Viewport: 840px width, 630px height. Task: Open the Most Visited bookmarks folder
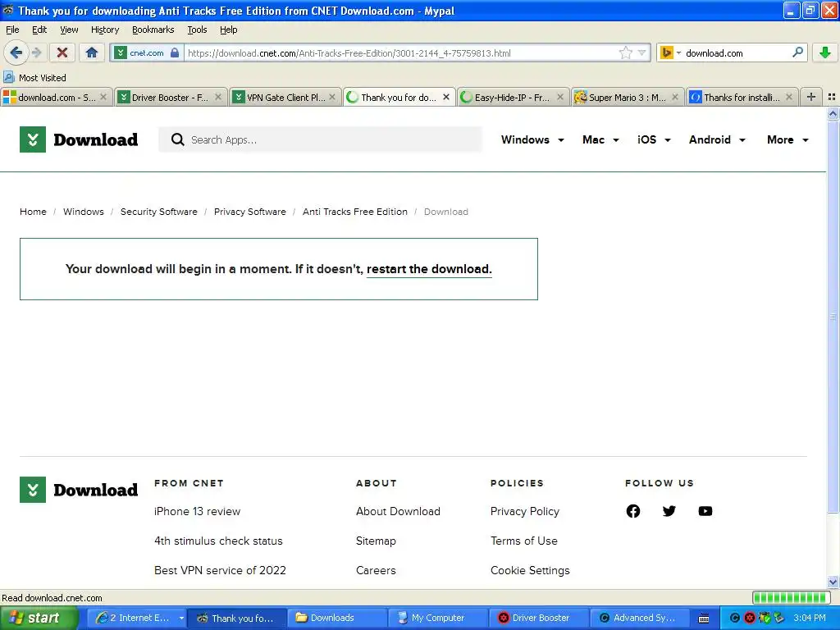pyautogui.click(x=34, y=78)
